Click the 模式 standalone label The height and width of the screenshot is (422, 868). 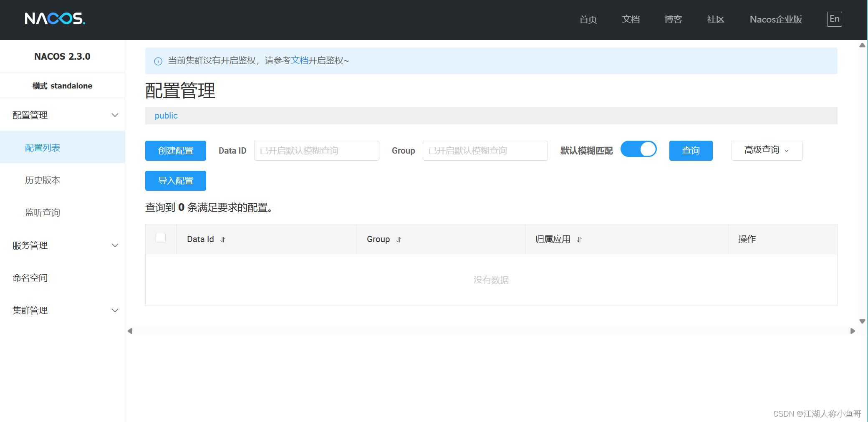62,86
